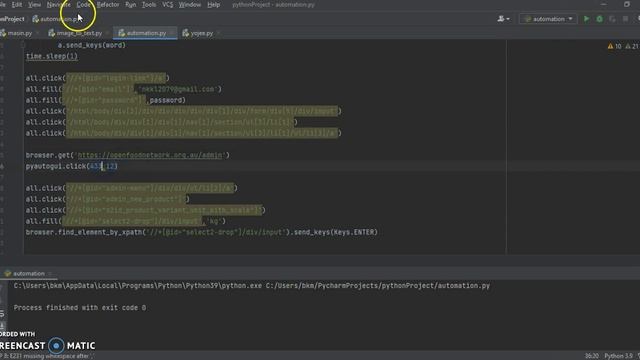Open the Help menu
The height and width of the screenshot is (360, 640).
coord(213,4)
